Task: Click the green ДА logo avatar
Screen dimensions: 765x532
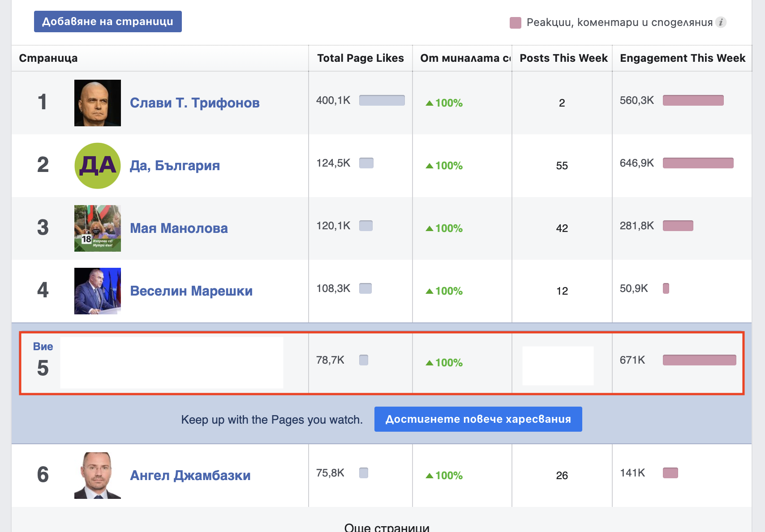Action: [98, 166]
